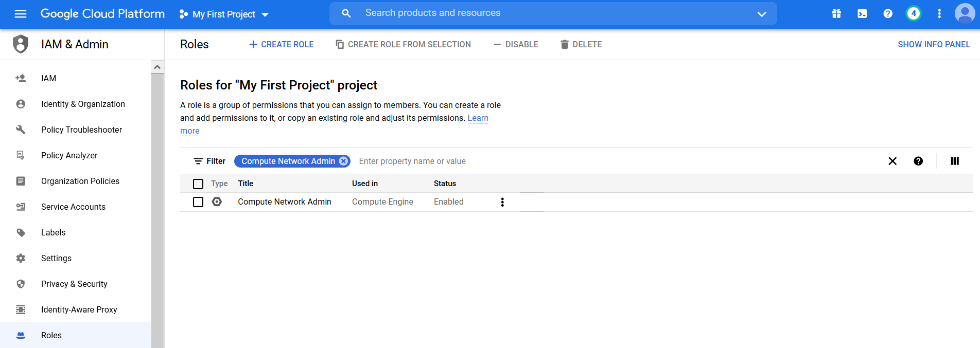Open column display options icon
The image size is (980, 348).
(x=955, y=161)
